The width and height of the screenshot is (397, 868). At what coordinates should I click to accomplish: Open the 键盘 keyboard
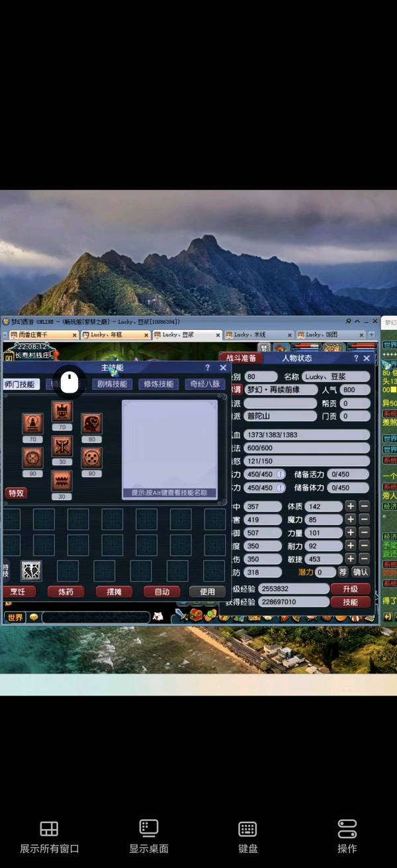[x=248, y=837]
